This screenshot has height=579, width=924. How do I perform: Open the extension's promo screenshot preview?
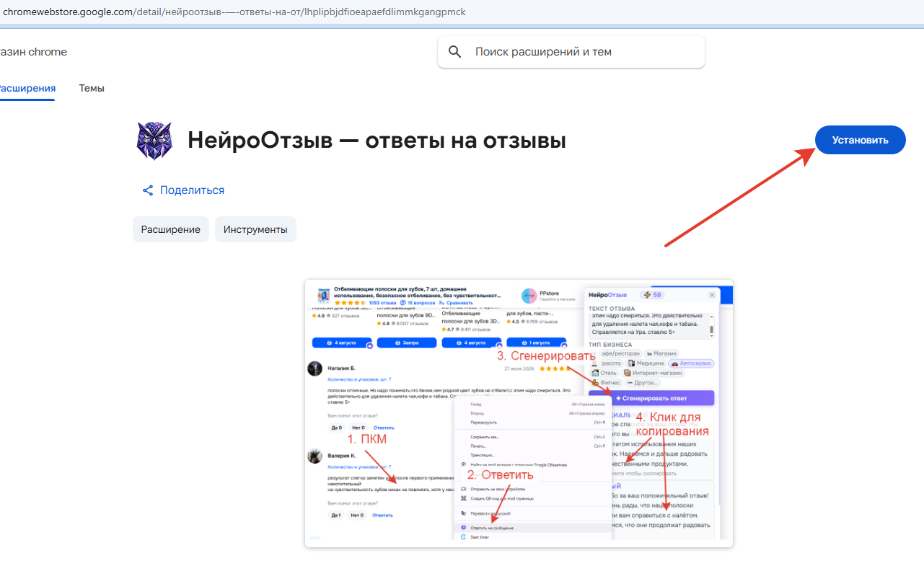click(x=519, y=414)
